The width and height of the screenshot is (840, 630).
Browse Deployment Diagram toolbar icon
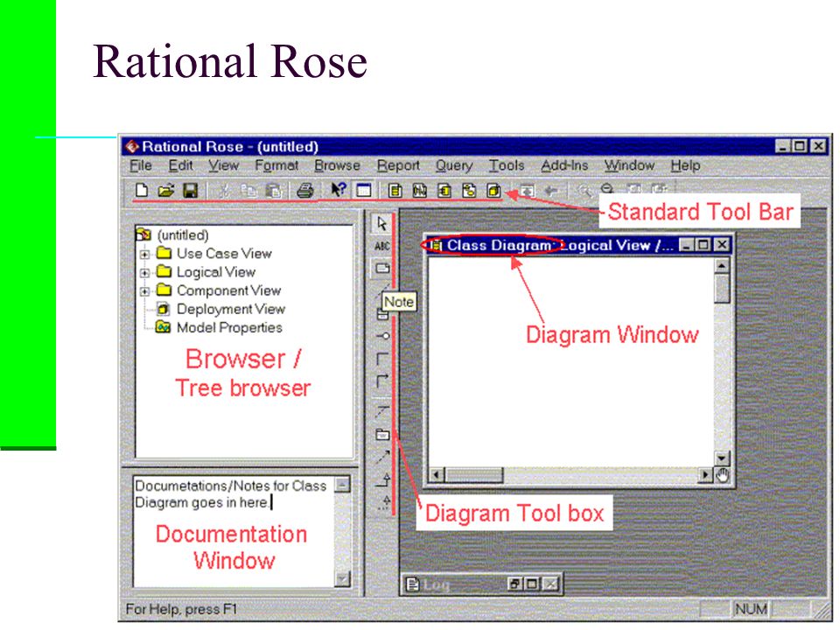tap(493, 190)
